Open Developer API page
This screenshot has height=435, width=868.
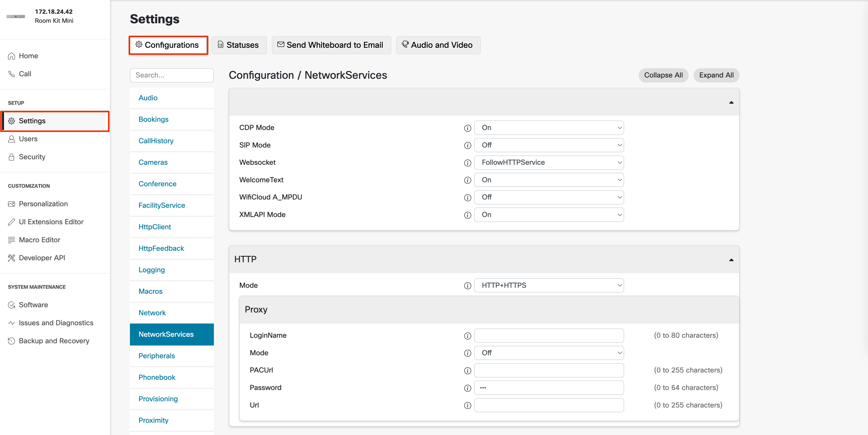pyautogui.click(x=42, y=258)
